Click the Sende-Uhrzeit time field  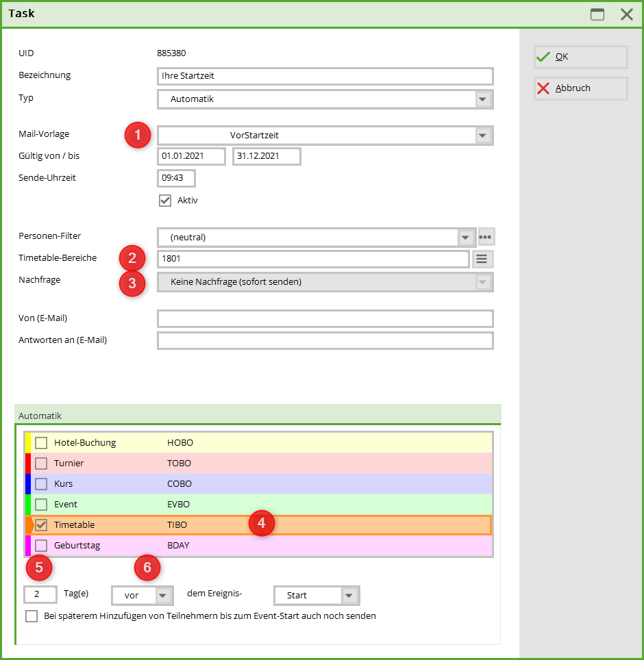pos(176,179)
